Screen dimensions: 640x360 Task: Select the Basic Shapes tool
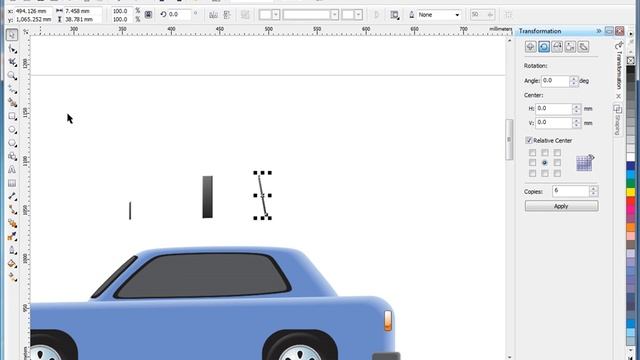[x=12, y=157]
